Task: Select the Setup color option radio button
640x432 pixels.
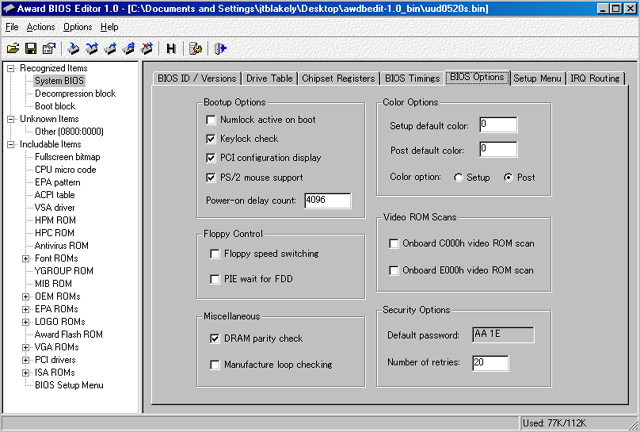Action: point(458,177)
